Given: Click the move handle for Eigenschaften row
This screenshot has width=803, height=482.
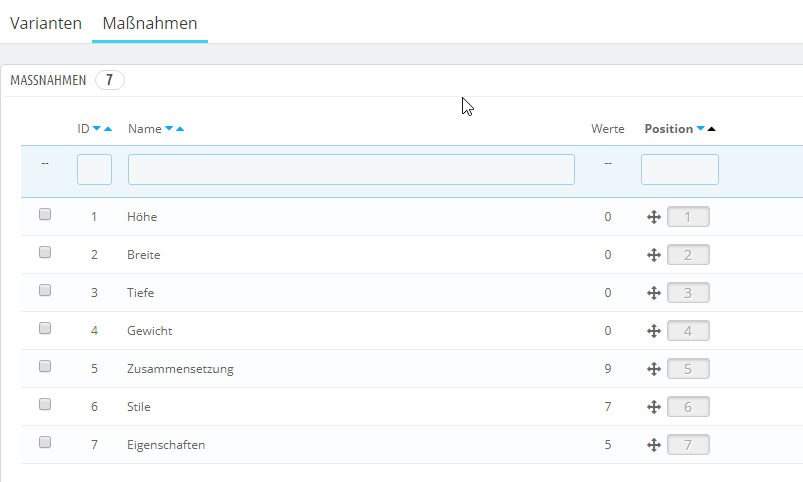Looking at the screenshot, I should (654, 445).
